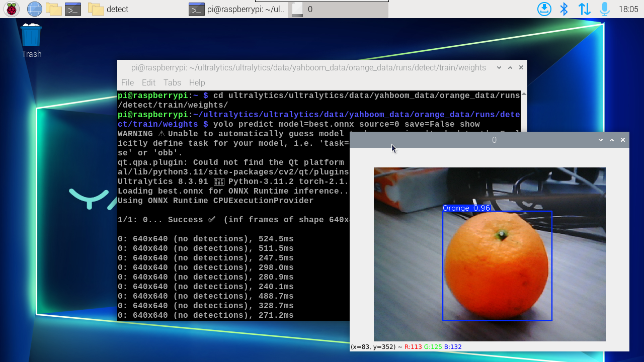
Task: Click the 'B:132' blue value
Action: (x=453, y=347)
